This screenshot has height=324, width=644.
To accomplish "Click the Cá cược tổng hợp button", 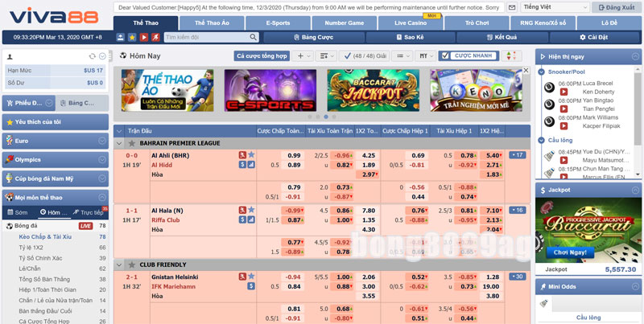I will tap(262, 55).
